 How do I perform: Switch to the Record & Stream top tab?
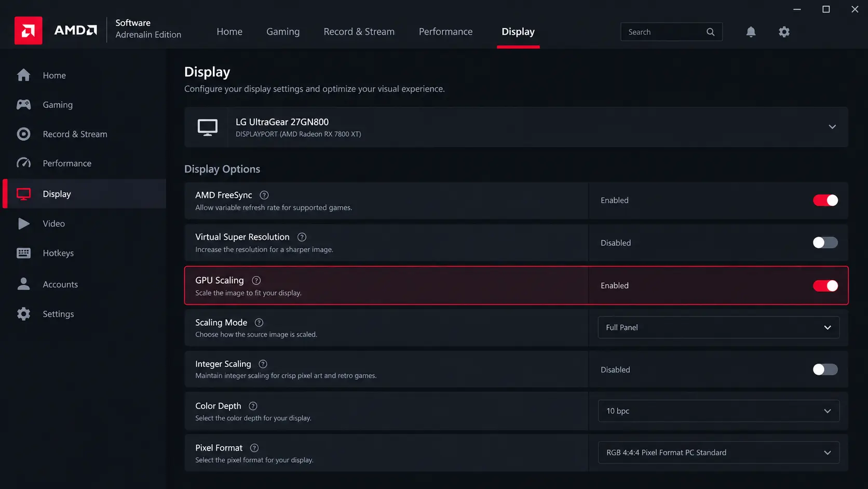[x=359, y=32]
